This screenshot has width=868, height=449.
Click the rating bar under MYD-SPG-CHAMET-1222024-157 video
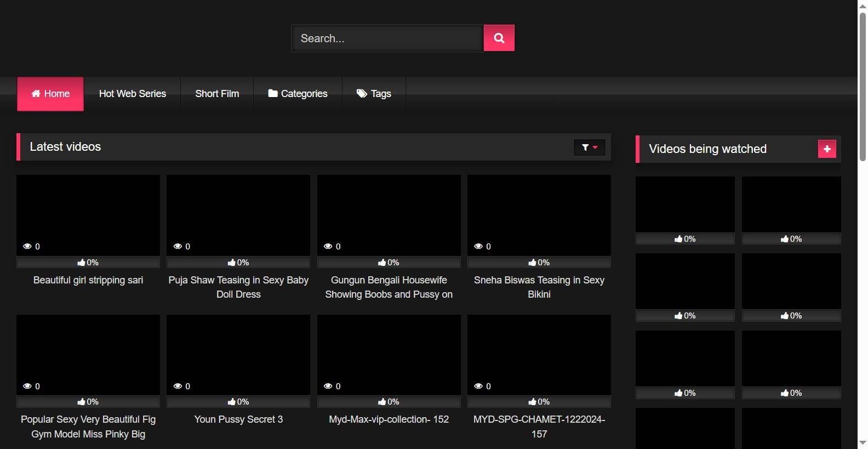click(x=539, y=402)
